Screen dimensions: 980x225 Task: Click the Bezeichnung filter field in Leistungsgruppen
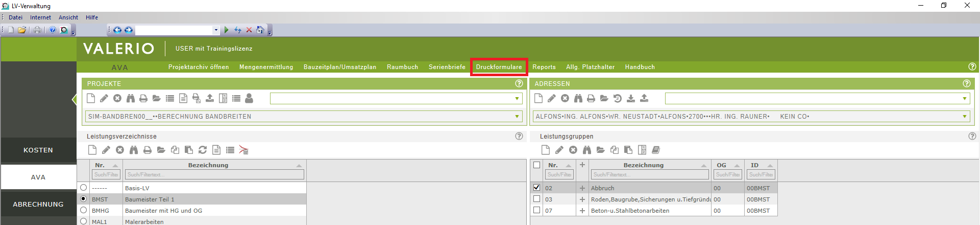[x=649, y=175]
